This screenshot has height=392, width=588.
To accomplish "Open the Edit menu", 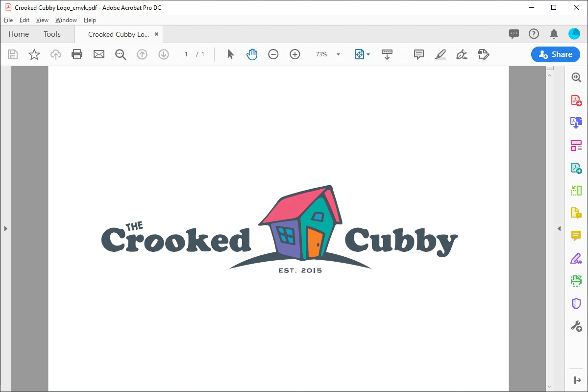I will click(x=24, y=20).
